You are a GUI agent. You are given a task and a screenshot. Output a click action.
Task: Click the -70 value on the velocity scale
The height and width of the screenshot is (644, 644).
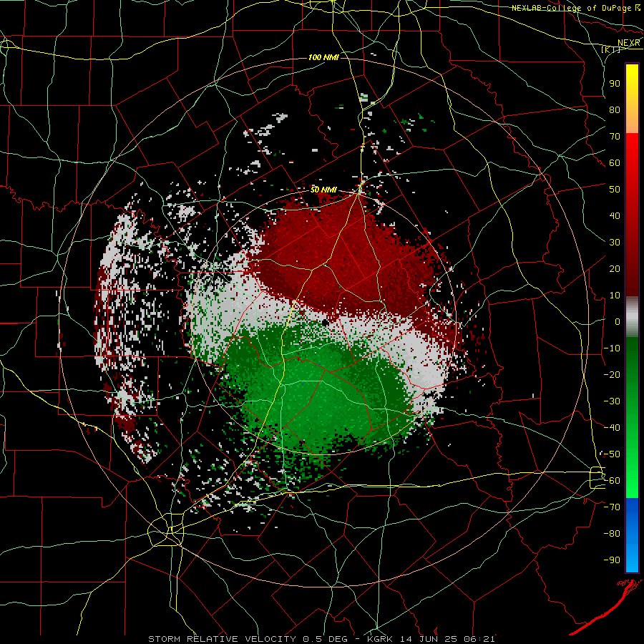(612, 507)
